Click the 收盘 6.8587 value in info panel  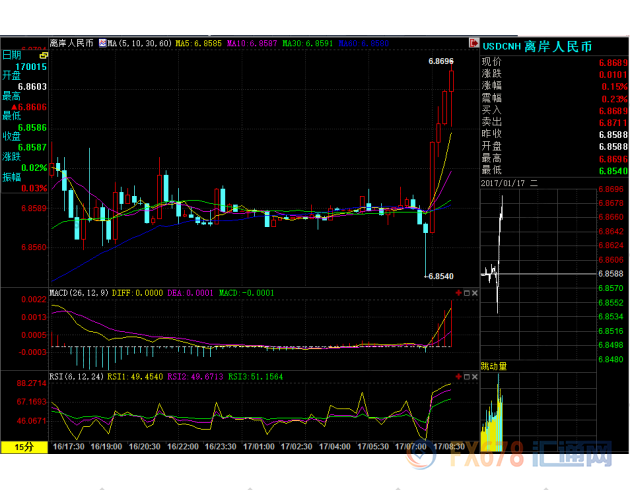coord(32,147)
